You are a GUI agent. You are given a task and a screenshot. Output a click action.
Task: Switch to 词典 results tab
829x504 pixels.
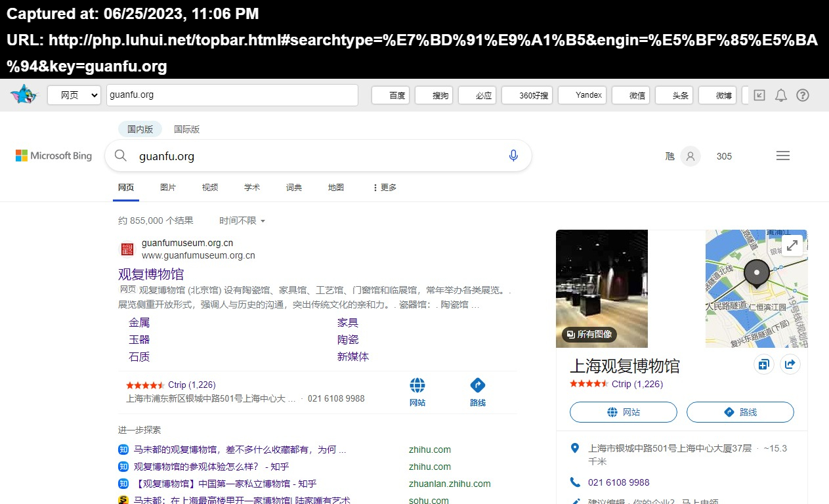(294, 188)
